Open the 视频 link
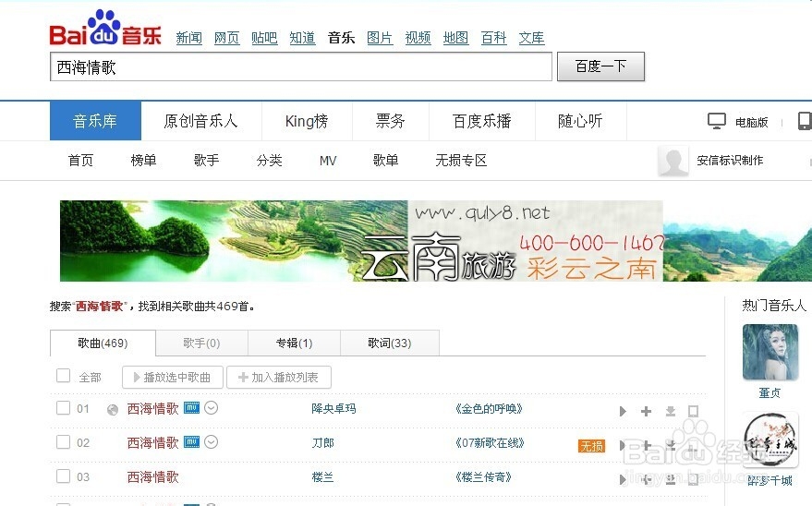Screen dimensions: 812x506 pos(418,38)
